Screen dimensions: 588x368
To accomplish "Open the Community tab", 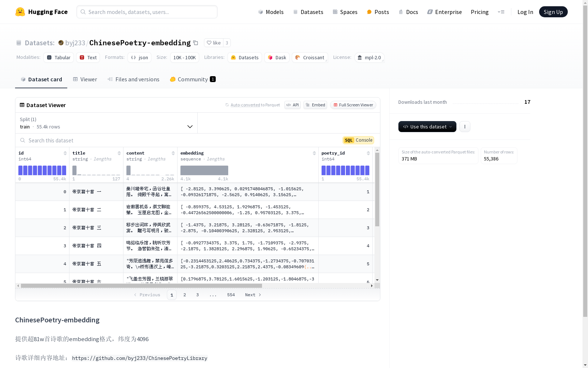I will pos(193,79).
